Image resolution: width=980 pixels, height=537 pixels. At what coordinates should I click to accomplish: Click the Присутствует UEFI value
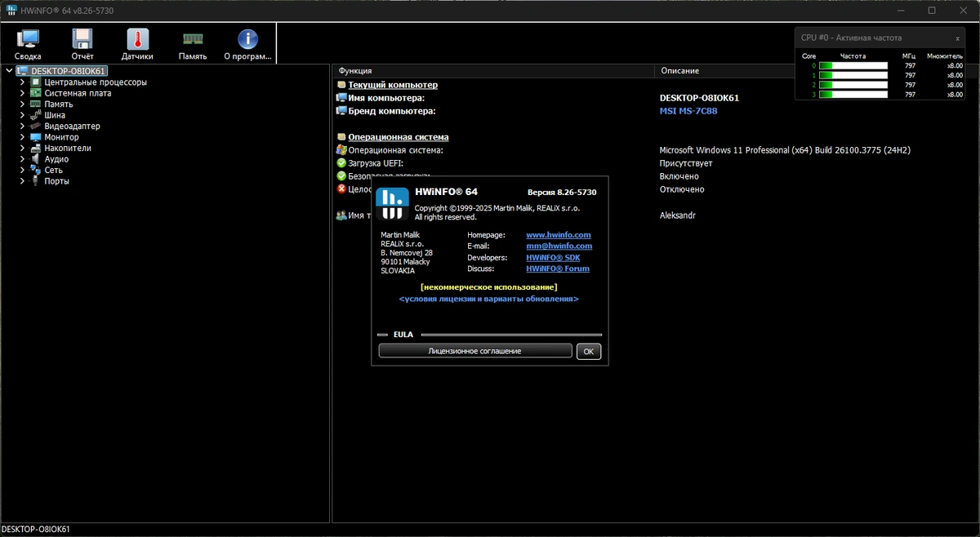pos(686,163)
